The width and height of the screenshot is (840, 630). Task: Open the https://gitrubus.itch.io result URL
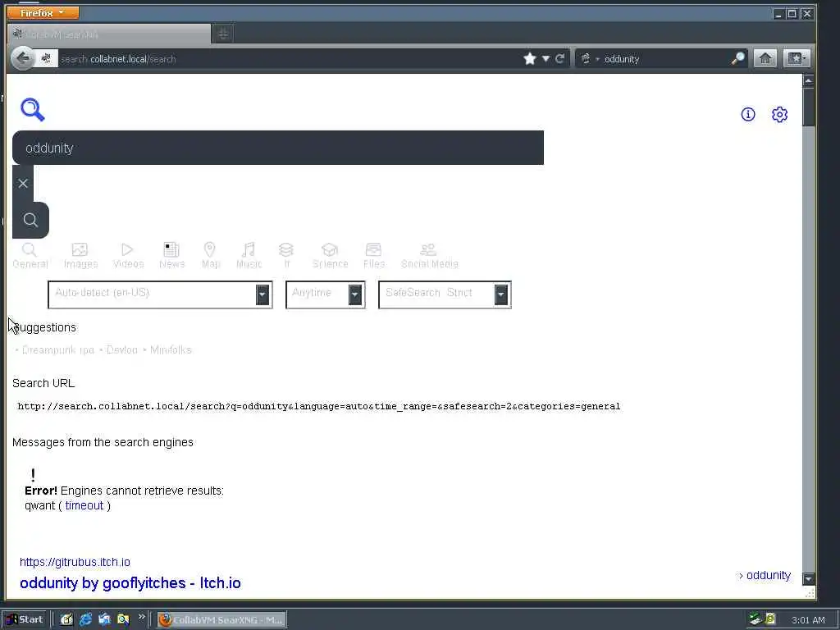75,561
